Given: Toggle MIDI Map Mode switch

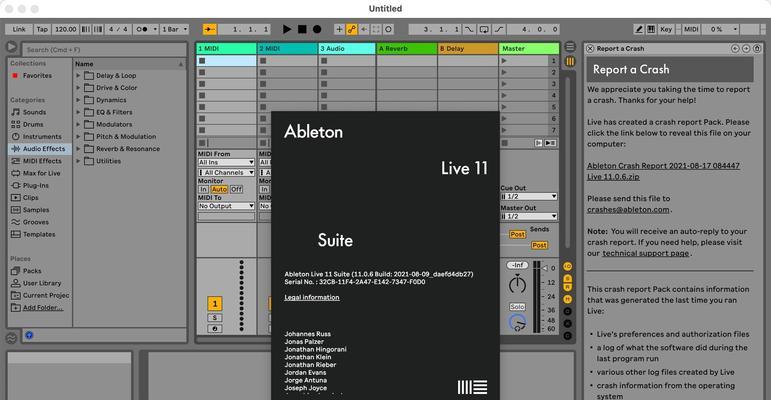Looking at the screenshot, I should click(x=691, y=30).
